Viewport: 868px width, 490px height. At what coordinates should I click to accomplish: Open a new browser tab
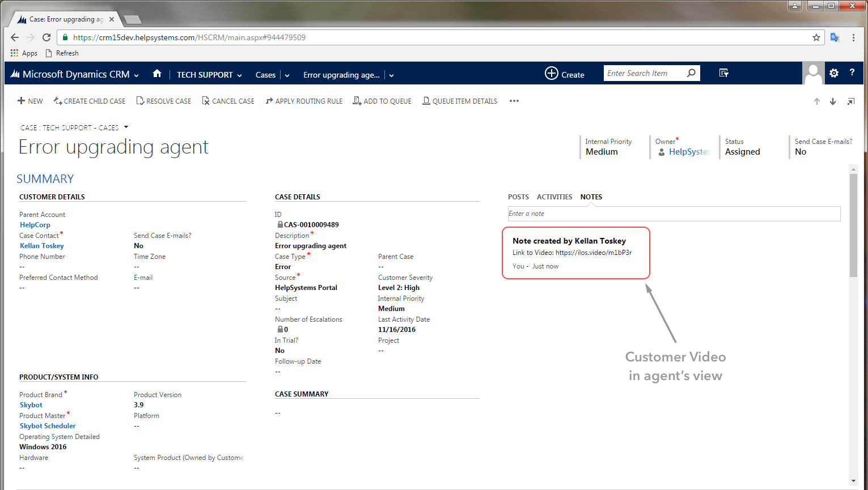coord(133,19)
